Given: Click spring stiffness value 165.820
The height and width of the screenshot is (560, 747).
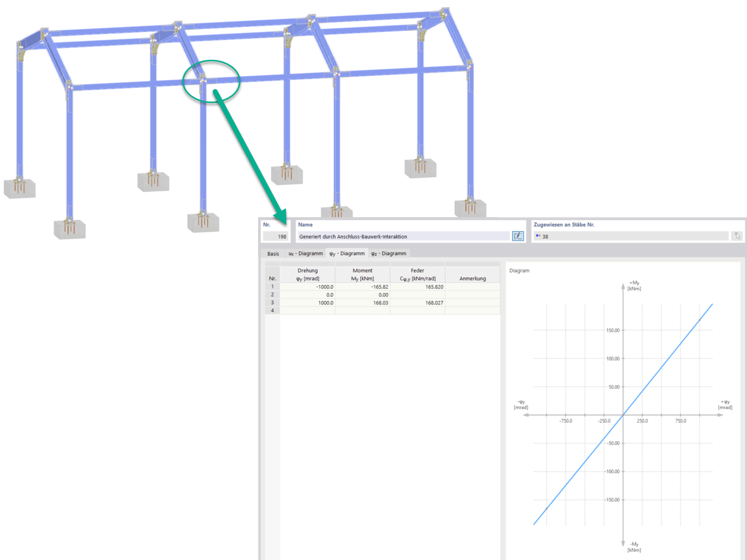Looking at the screenshot, I should click(x=431, y=287).
